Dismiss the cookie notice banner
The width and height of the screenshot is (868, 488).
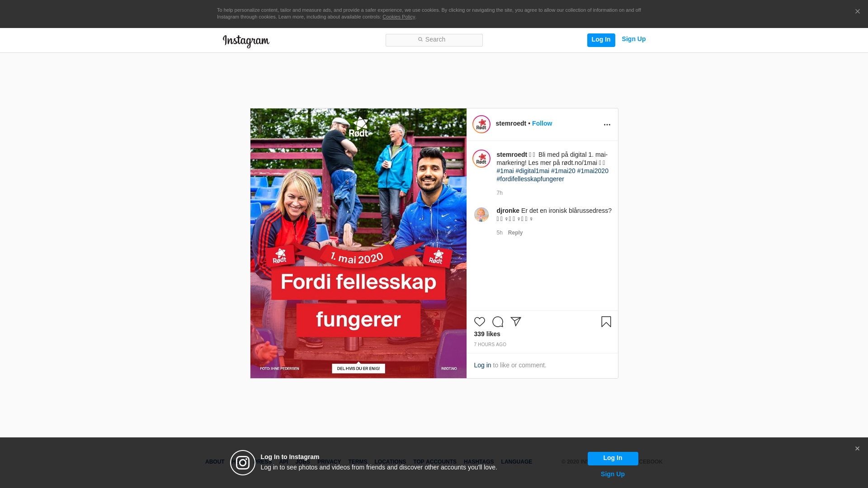pos(857,12)
